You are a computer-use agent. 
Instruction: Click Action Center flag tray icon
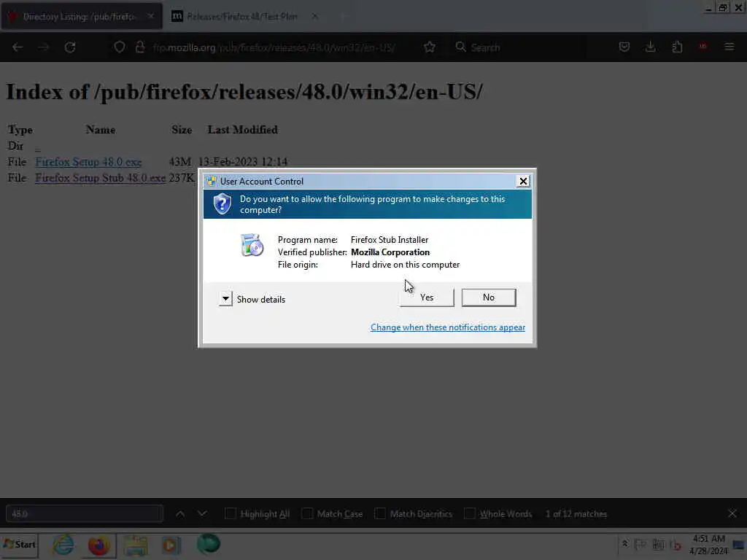click(x=640, y=545)
